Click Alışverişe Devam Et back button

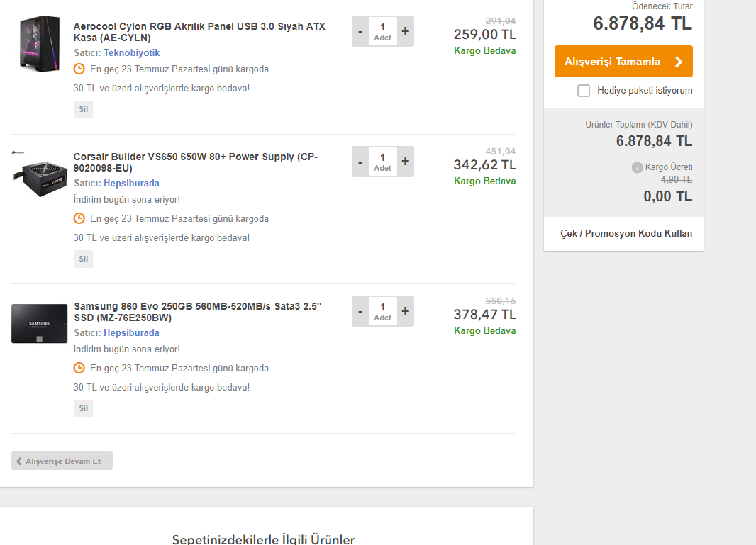point(62,461)
